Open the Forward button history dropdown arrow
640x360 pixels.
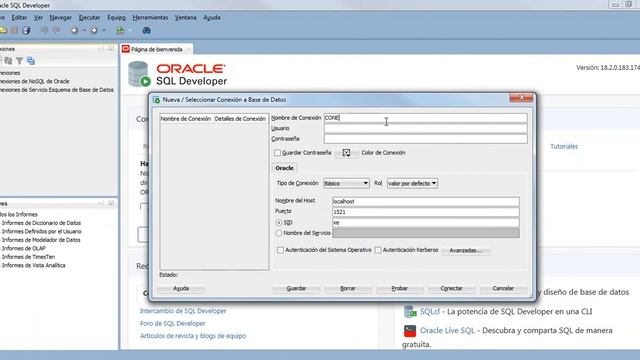pos(104,31)
